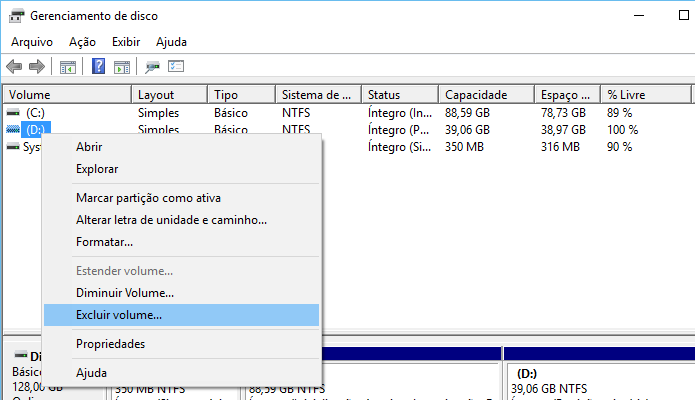Image resolution: width=695 pixels, height=400 pixels.
Task: Choose Diminuir Volume... option
Action: coord(181,293)
